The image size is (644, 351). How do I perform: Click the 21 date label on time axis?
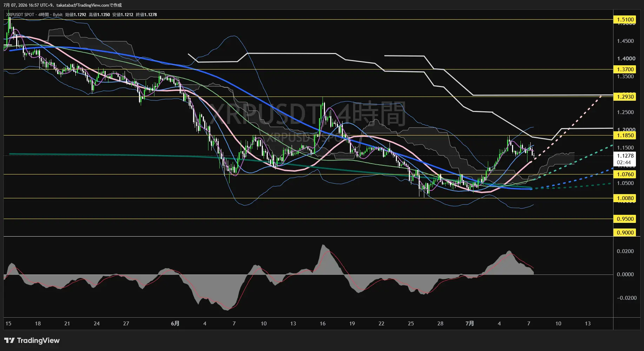pos(67,324)
